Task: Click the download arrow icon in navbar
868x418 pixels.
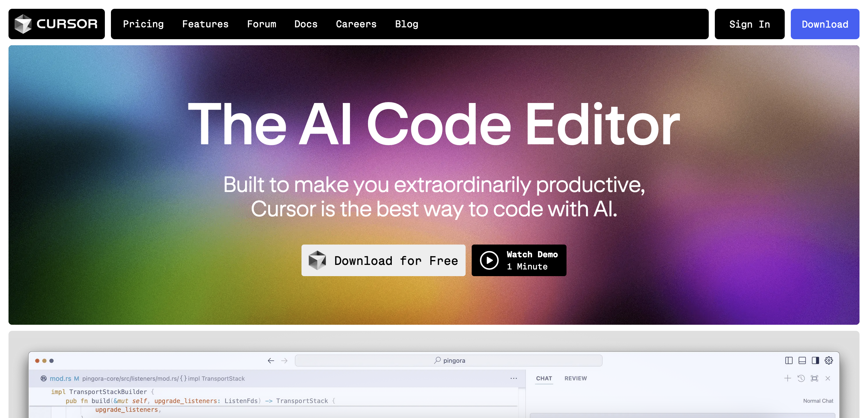Action: pyautogui.click(x=825, y=23)
